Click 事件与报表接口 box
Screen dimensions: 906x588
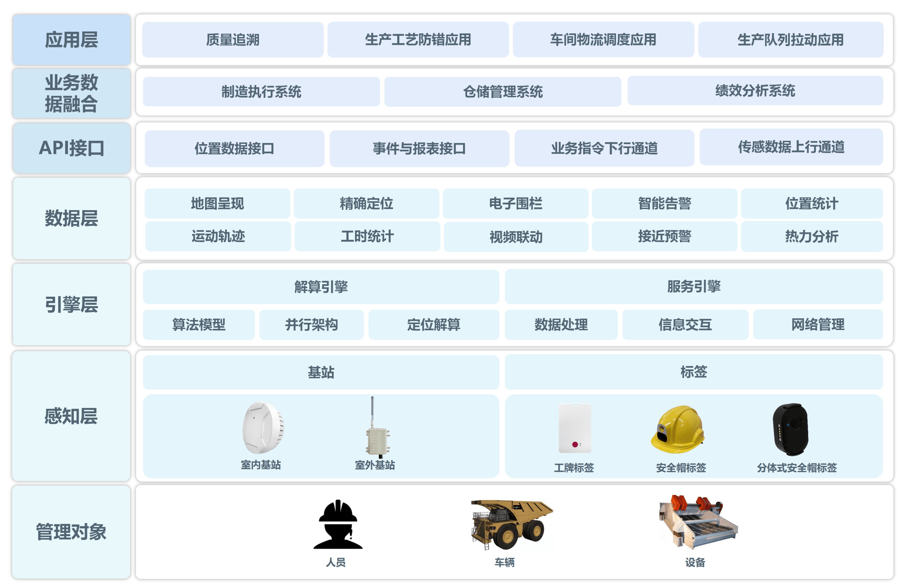tap(419, 148)
